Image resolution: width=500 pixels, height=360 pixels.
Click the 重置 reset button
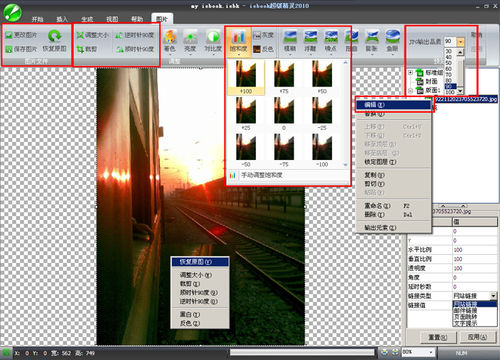(438, 337)
